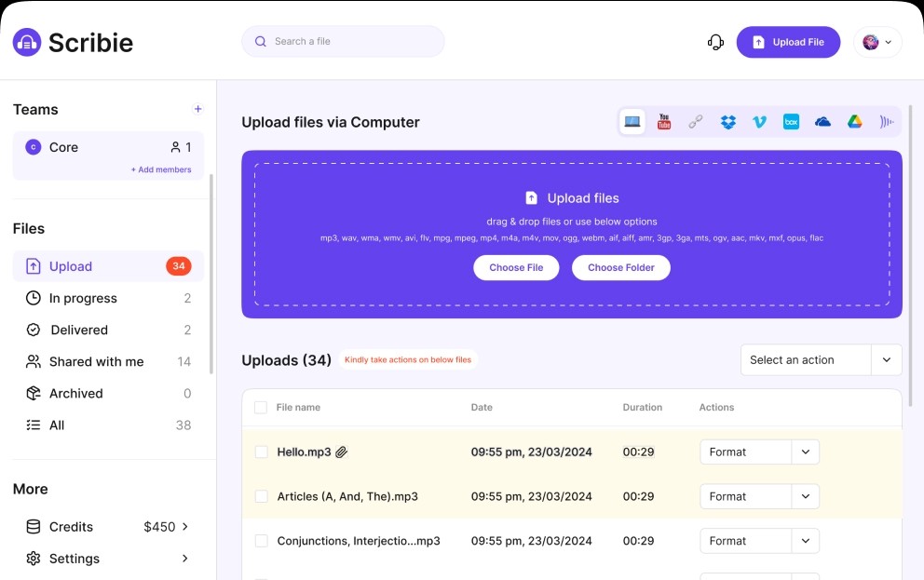924x580 pixels.
Task: Select the Google Drive upload option
Action: tap(854, 121)
